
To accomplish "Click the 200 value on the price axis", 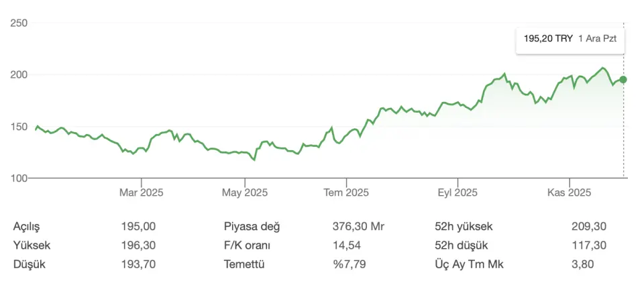I will (x=19, y=75).
